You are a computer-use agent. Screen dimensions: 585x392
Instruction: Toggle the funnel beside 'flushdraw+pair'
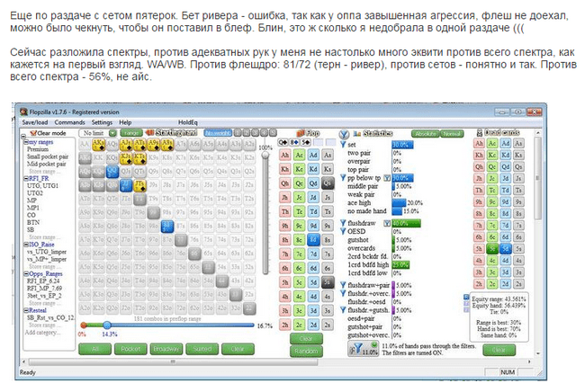click(343, 285)
